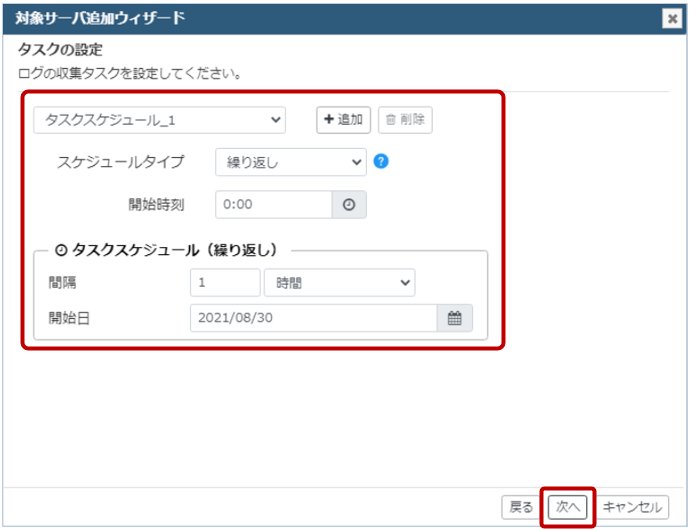Click the 間隔 number field showing 1
Screen dimensions: 691x531
[225, 282]
